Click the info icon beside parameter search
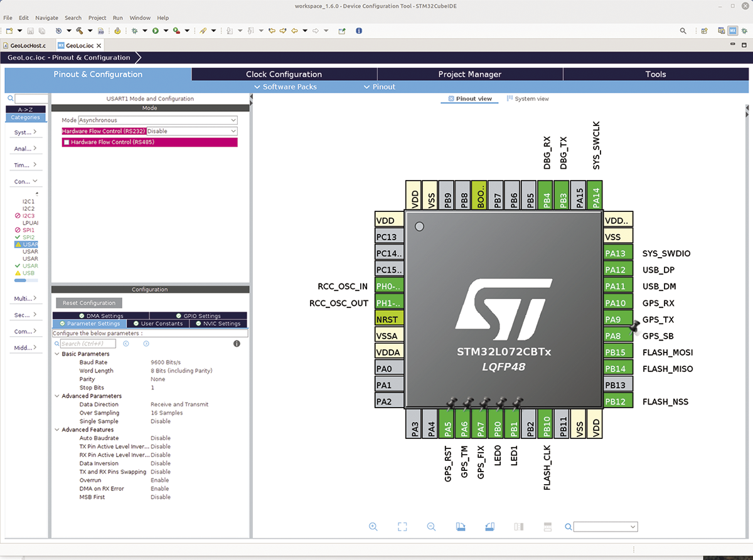This screenshot has width=753, height=560. click(237, 344)
